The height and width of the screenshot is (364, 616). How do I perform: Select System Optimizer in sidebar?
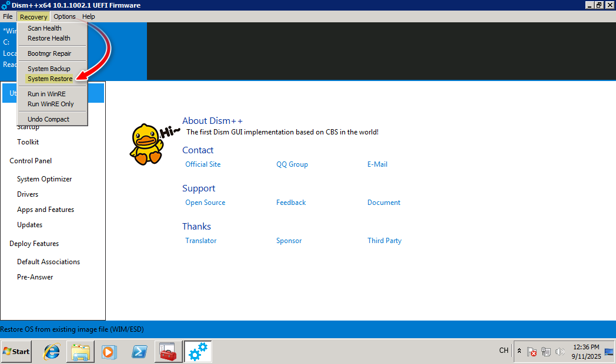(45, 179)
